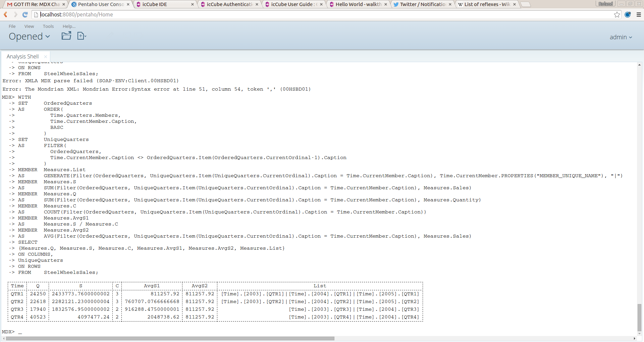Click the horizontal scrollbar thumb of the shell
Screen dimensions: 644x342
tap(170, 338)
